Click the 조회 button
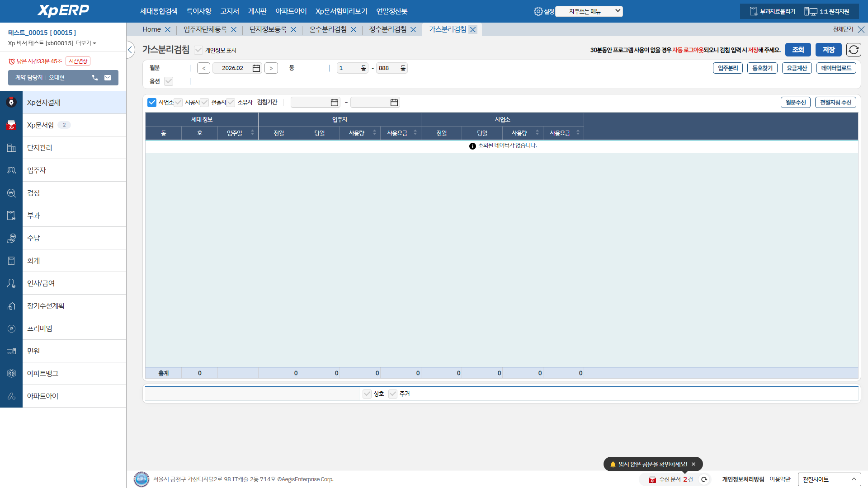 (797, 50)
